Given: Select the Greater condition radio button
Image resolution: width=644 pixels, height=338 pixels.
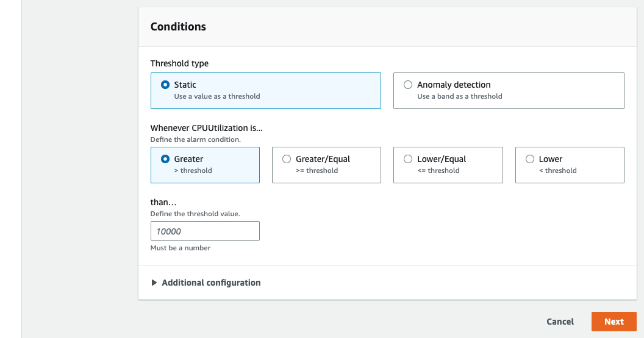Looking at the screenshot, I should pyautogui.click(x=165, y=159).
